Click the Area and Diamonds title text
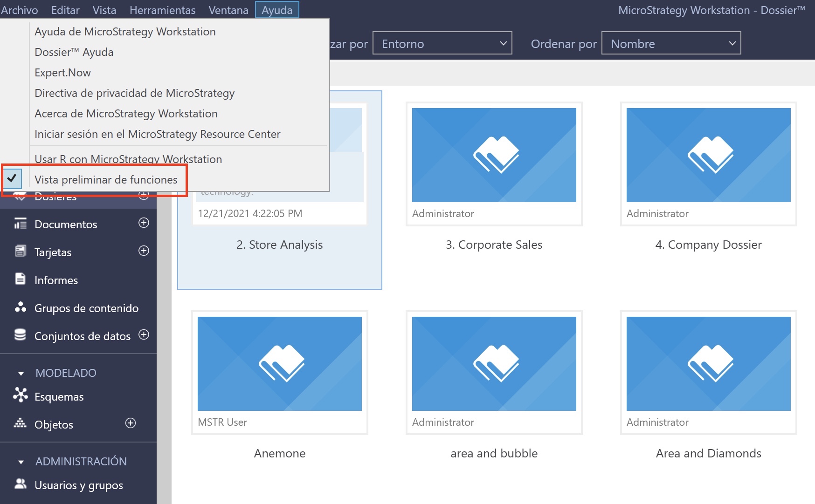This screenshot has width=815, height=504. pos(709,453)
